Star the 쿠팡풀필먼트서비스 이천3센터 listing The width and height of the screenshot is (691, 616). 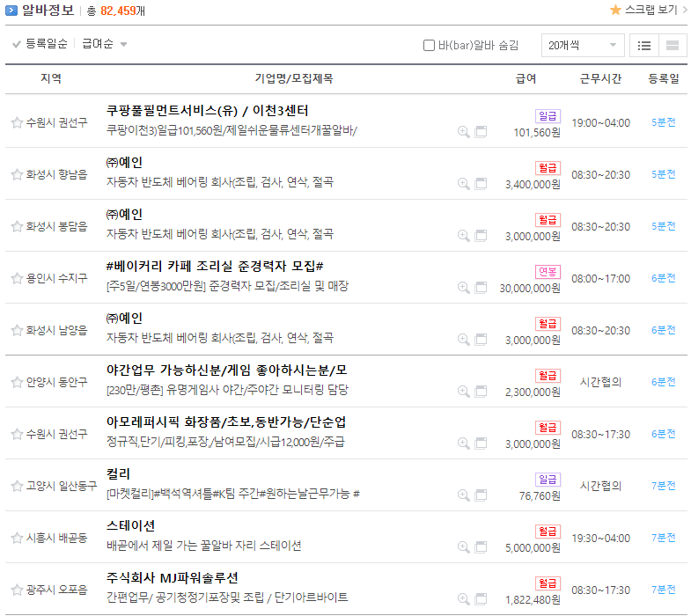coord(17,122)
